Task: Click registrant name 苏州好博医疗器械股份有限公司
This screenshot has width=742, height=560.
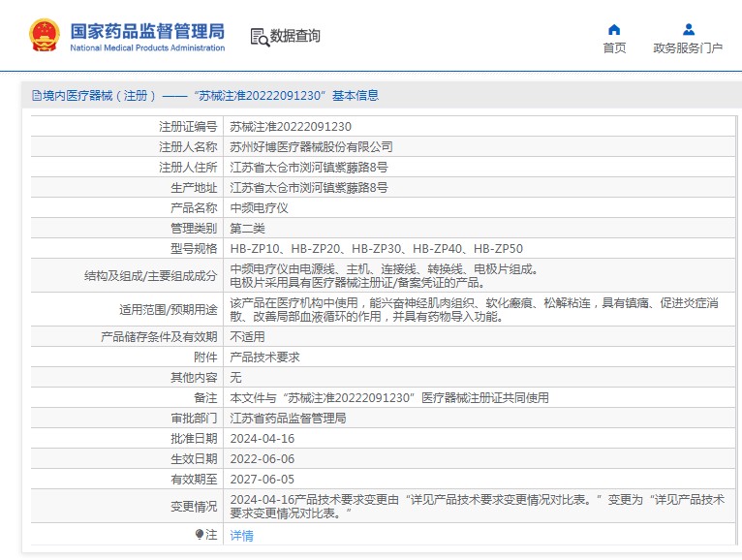Action: (311, 147)
